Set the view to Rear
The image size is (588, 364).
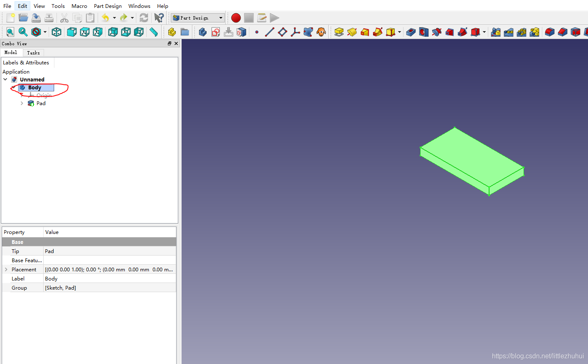tap(113, 32)
